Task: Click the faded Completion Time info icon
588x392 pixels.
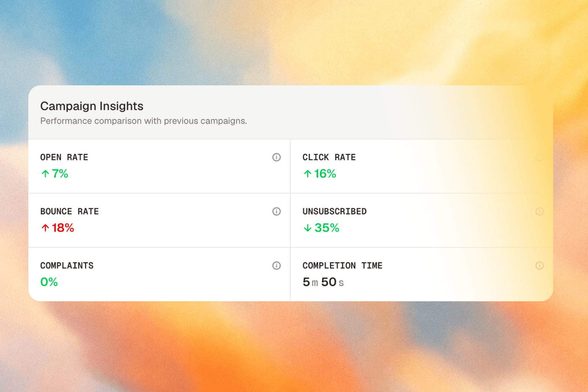Action: point(539,266)
